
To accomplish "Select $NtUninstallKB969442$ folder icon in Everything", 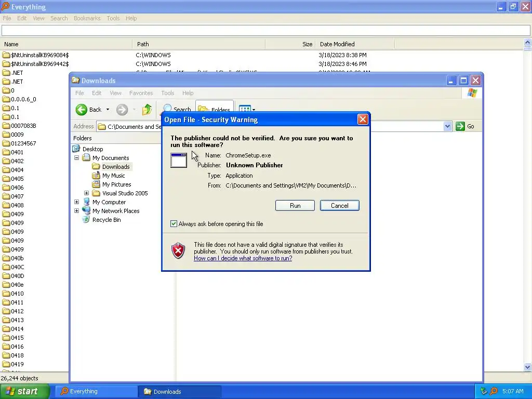I will (6, 64).
